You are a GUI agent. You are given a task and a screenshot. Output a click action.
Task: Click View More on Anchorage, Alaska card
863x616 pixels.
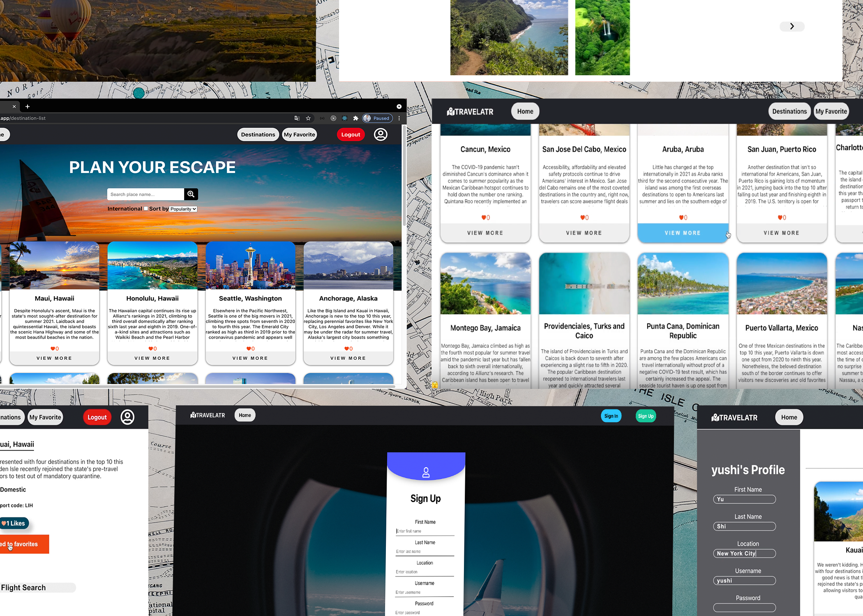(x=348, y=358)
